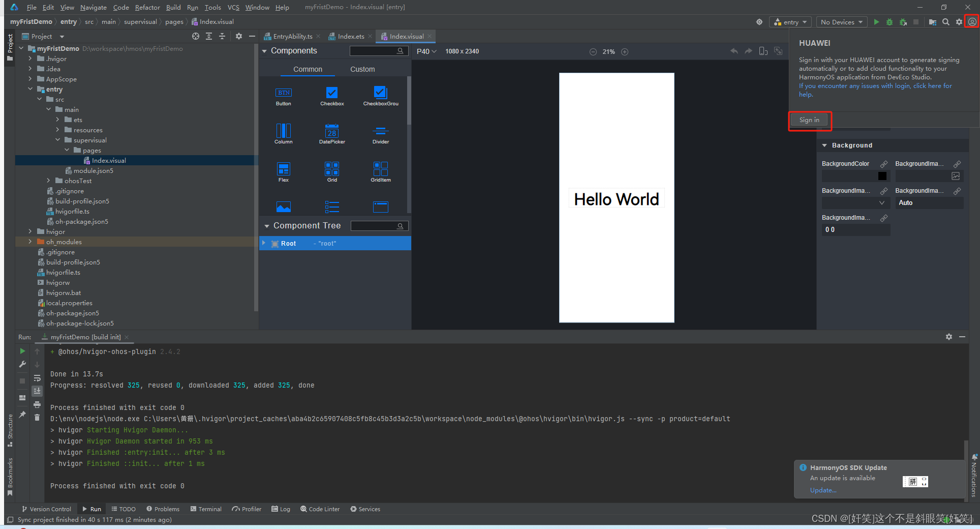
Task: Open the Profiler tool window
Action: tap(247, 509)
